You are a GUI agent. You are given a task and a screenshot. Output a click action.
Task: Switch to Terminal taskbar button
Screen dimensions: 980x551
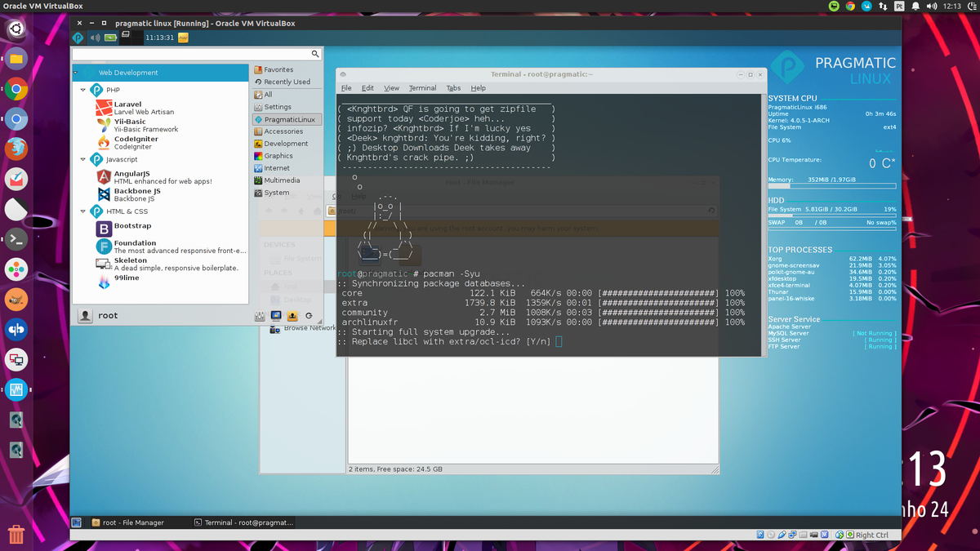(243, 522)
